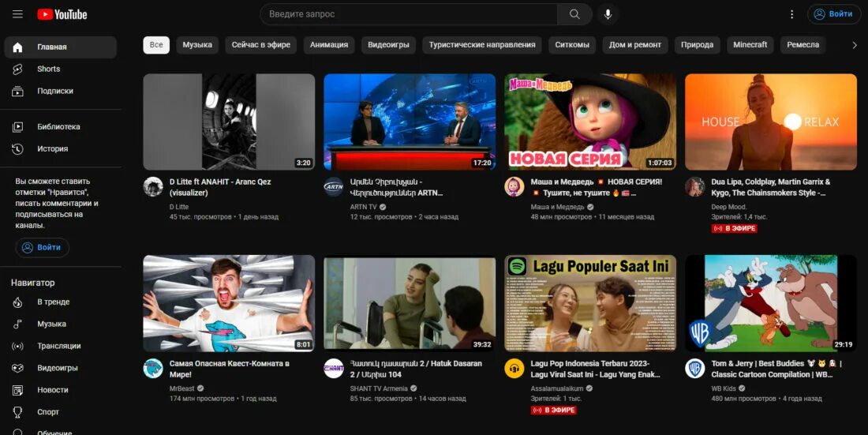Viewport: 868px width, 435px height.
Task: Click the Shorts sidebar icon
Action: (17, 69)
